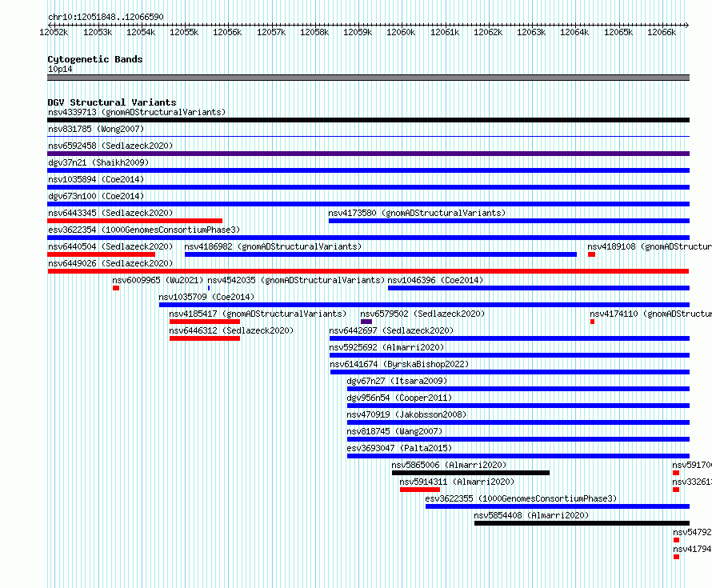Click the nsv4339713 gnomADStructuralVariants label

pyautogui.click(x=137, y=112)
